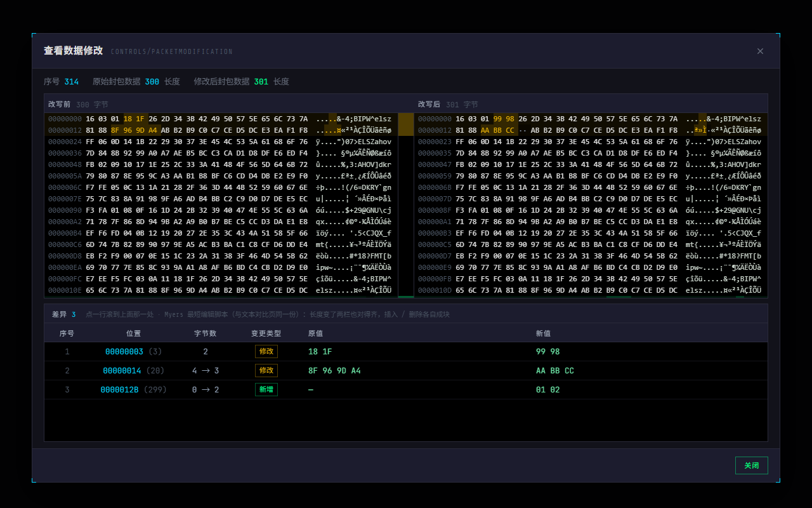The width and height of the screenshot is (812, 508).
Task: Click the 新增 tag in the 0000012B row
Action: pyautogui.click(x=266, y=389)
